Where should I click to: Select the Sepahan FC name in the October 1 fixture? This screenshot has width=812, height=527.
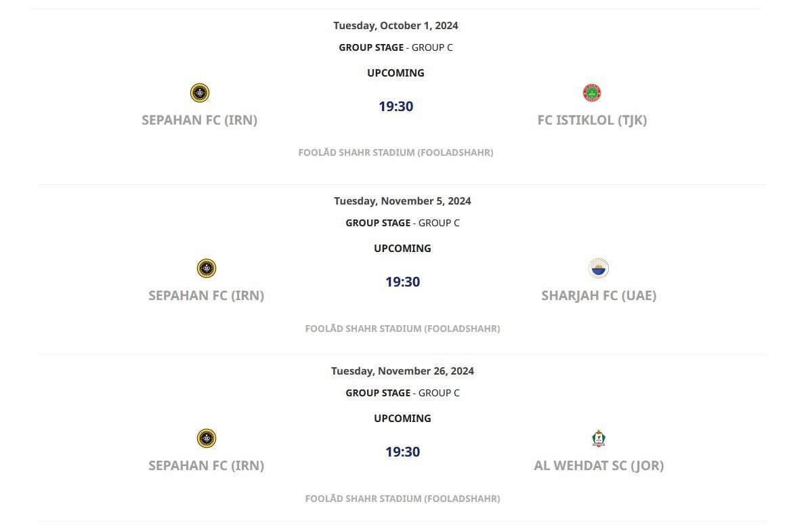tap(200, 121)
